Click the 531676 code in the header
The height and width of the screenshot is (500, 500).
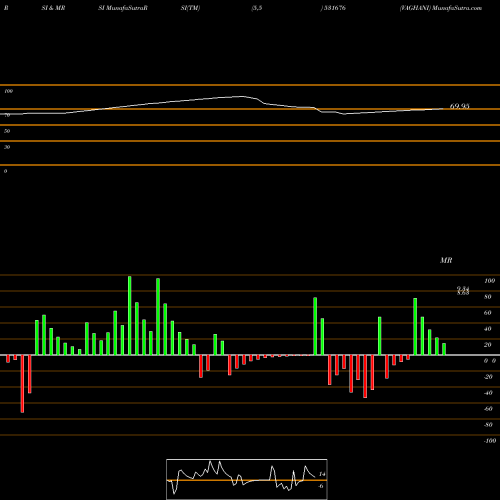point(334,8)
